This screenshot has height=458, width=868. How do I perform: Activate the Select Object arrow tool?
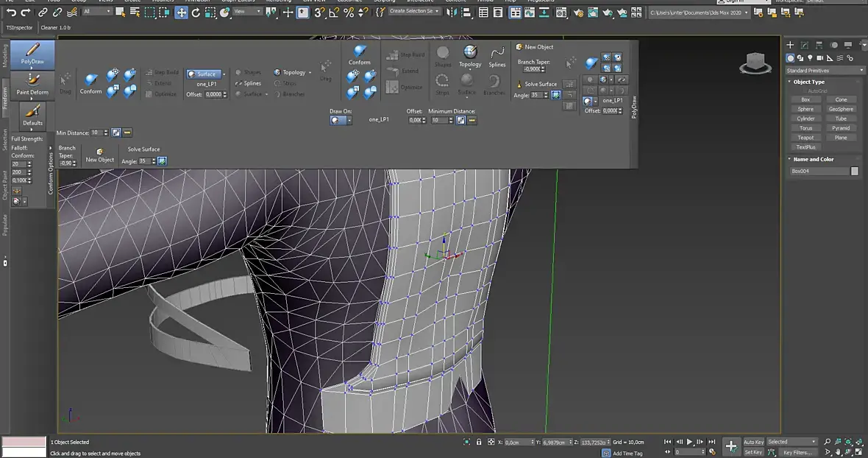coord(120,13)
